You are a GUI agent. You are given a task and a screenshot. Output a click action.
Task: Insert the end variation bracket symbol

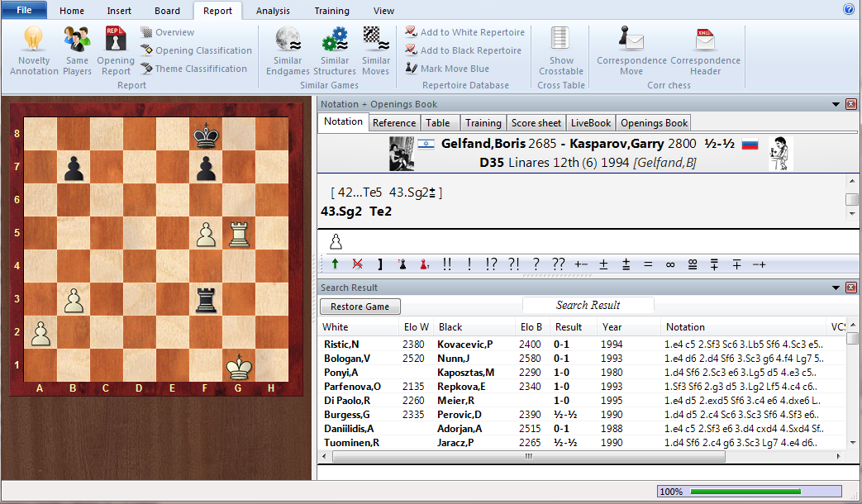[x=380, y=264]
